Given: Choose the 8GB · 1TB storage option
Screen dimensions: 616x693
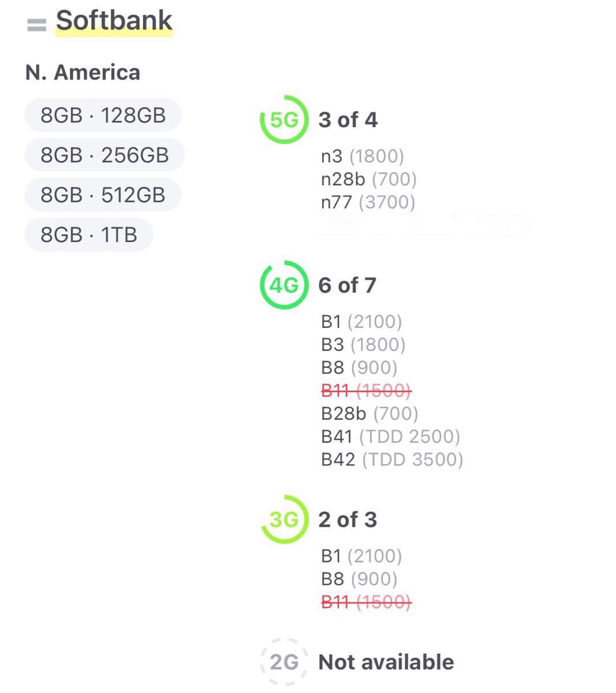Looking at the screenshot, I should pyautogui.click(x=89, y=234).
